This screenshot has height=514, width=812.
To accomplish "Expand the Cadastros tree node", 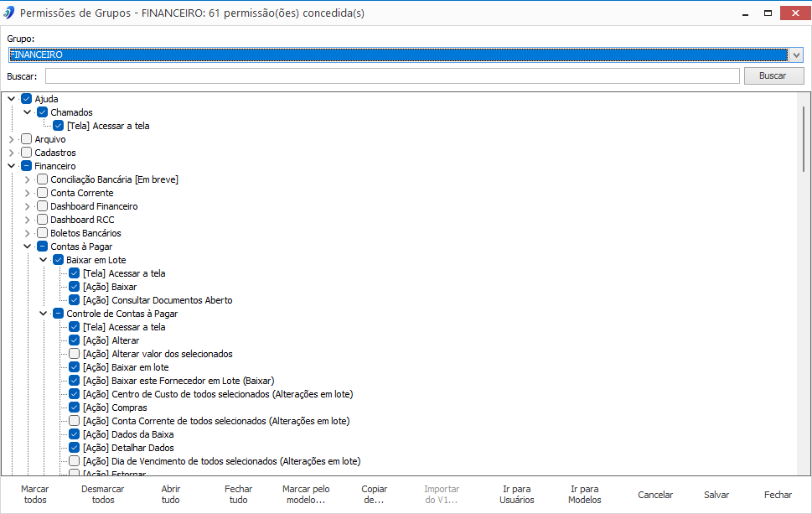I will tap(12, 153).
